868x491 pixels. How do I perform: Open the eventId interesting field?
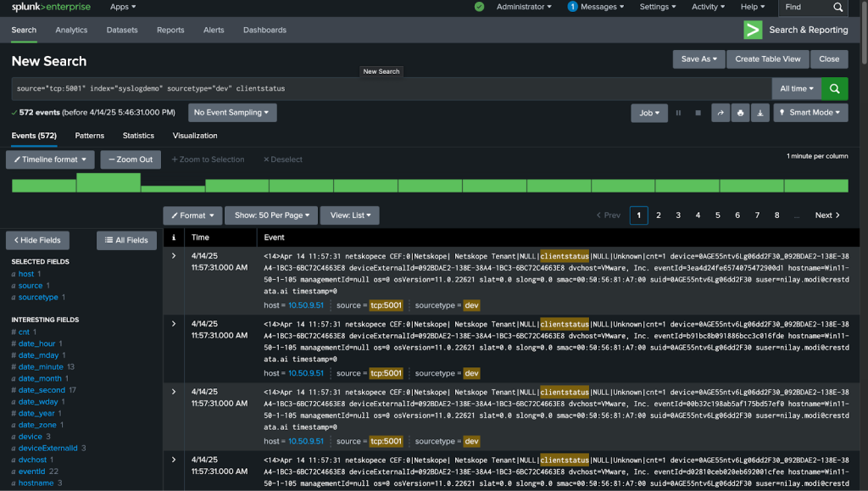pos(31,471)
